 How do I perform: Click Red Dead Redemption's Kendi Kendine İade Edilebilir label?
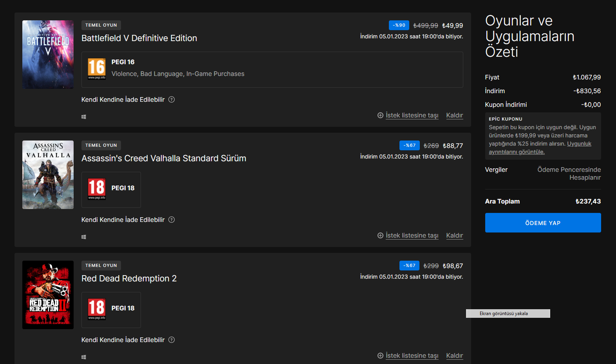123,340
